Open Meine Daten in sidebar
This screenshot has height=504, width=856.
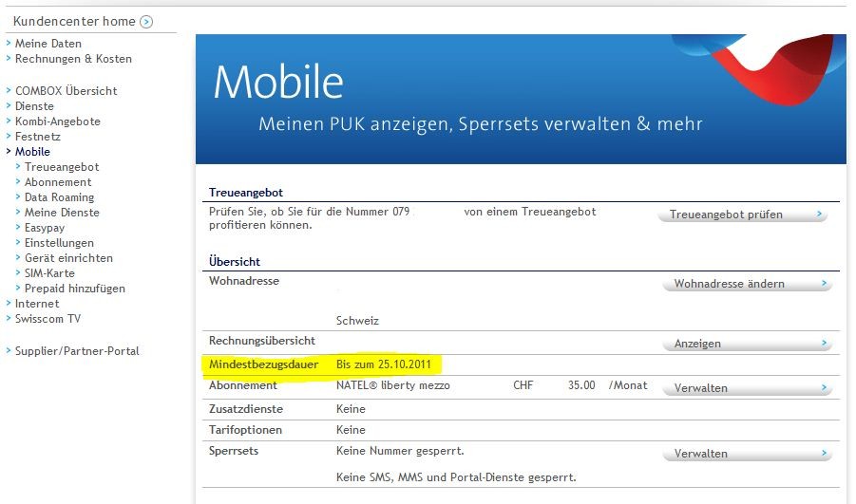click(x=48, y=44)
